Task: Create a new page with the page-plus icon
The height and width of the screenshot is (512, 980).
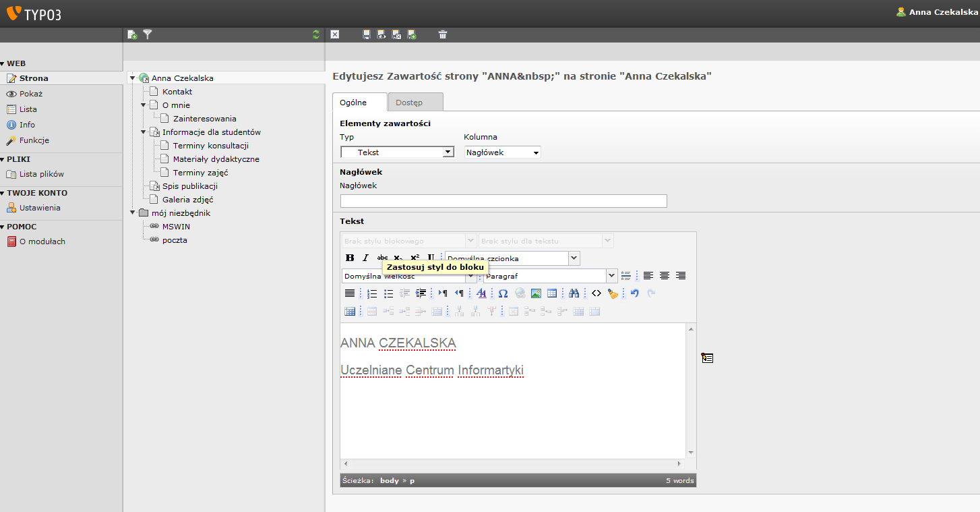Action: [132, 34]
